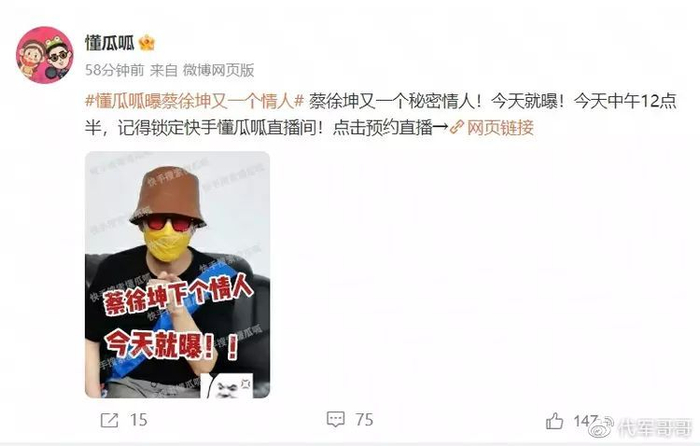Click the crown badge beside 懂瓜呱
700x446 pixels.
pyautogui.click(x=146, y=43)
